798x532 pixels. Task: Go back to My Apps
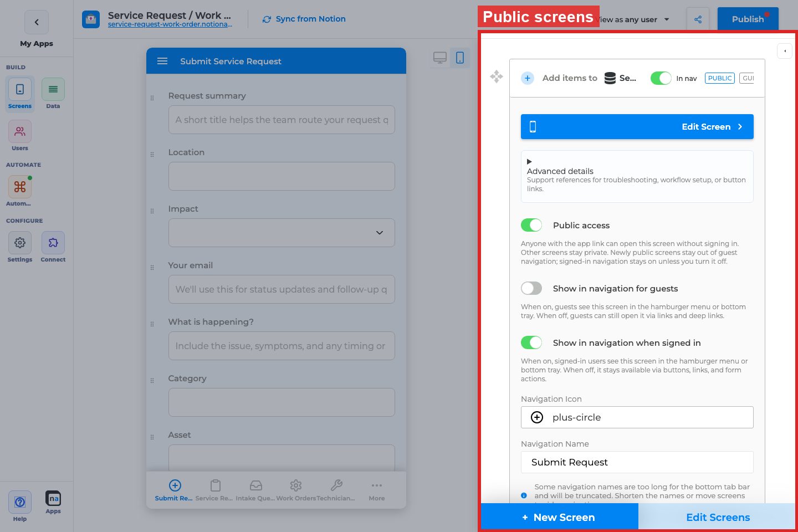pyautogui.click(x=37, y=22)
